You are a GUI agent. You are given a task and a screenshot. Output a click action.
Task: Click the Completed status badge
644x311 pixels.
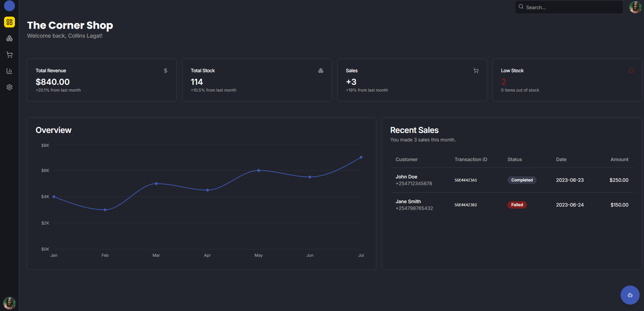522,180
